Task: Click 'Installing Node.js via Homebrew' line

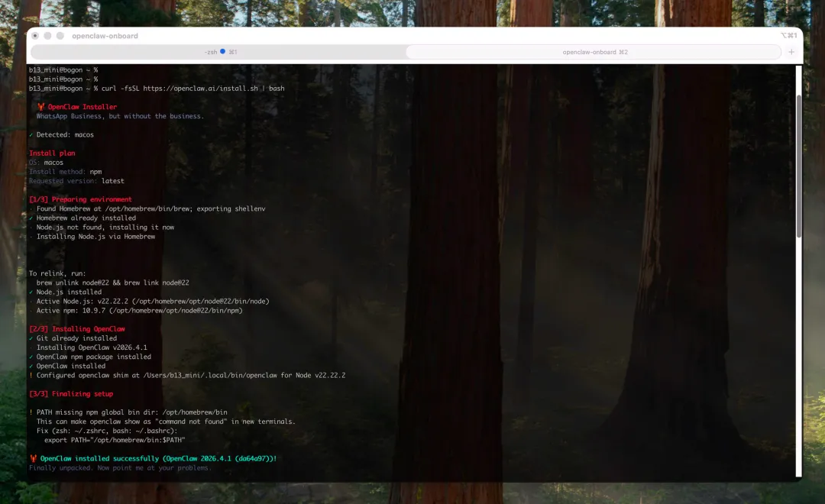Action: click(x=92, y=237)
